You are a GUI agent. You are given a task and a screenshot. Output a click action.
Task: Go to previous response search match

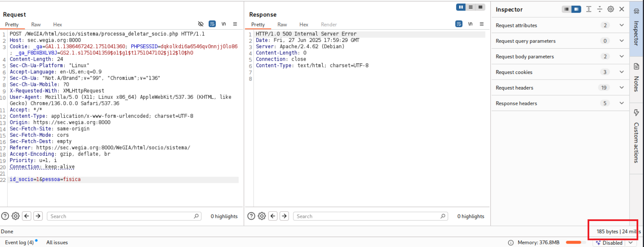pos(273,216)
